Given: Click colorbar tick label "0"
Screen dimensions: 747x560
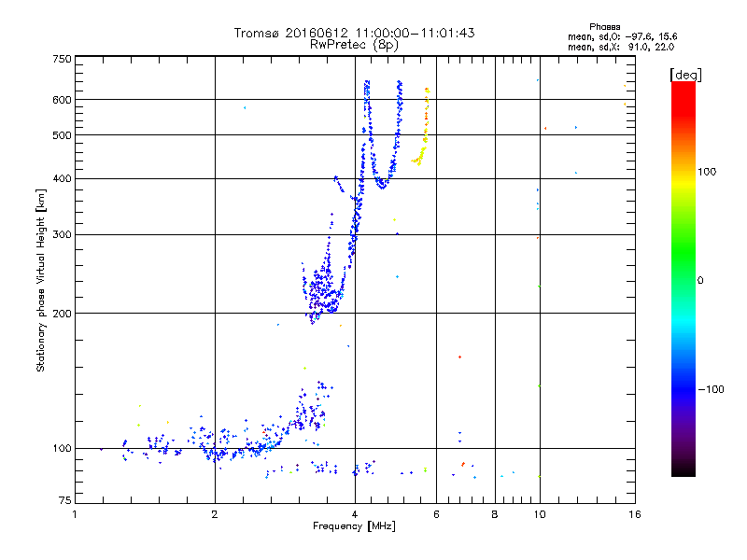Looking at the screenshot, I should (x=700, y=281).
